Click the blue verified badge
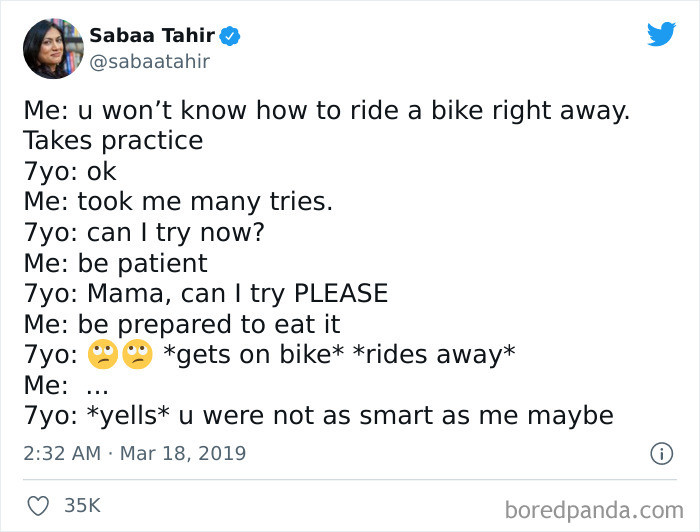 tap(230, 37)
